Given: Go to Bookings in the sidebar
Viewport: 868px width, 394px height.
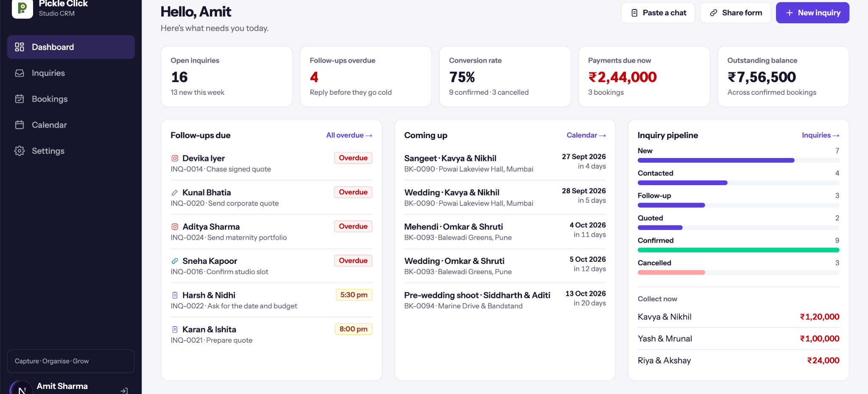Looking at the screenshot, I should tap(71, 99).
